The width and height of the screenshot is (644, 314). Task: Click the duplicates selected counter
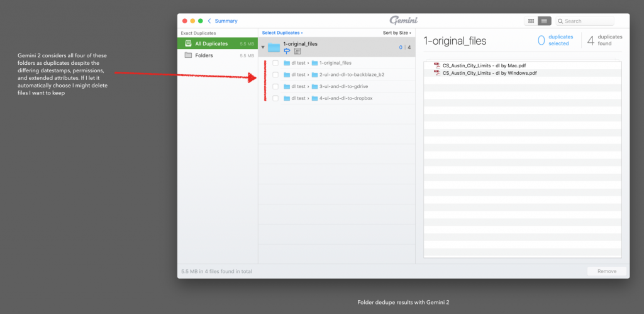coord(555,40)
